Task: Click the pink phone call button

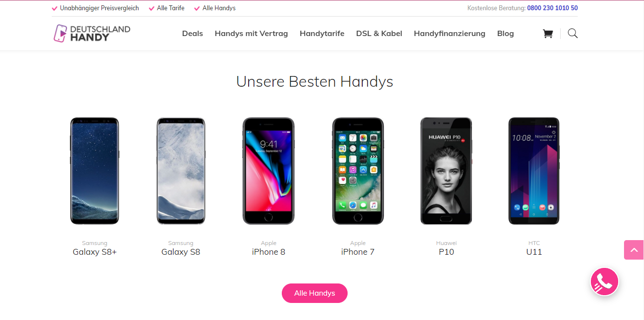Action: (605, 282)
